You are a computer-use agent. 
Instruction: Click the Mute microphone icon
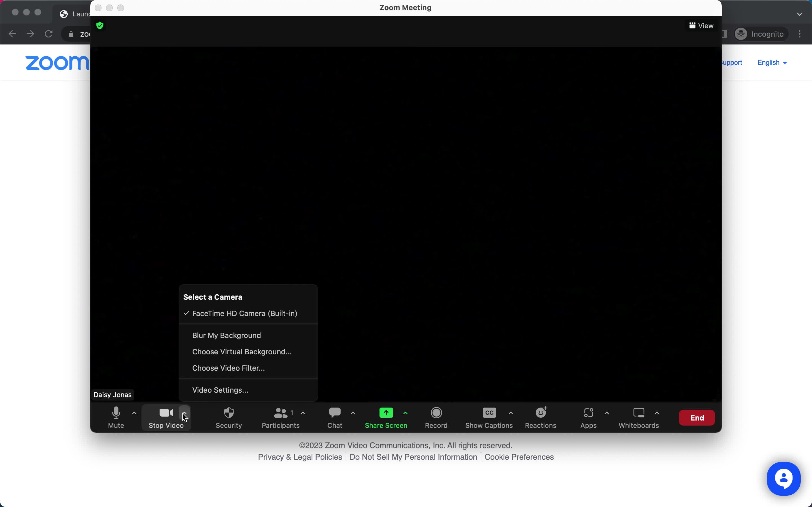point(116,413)
